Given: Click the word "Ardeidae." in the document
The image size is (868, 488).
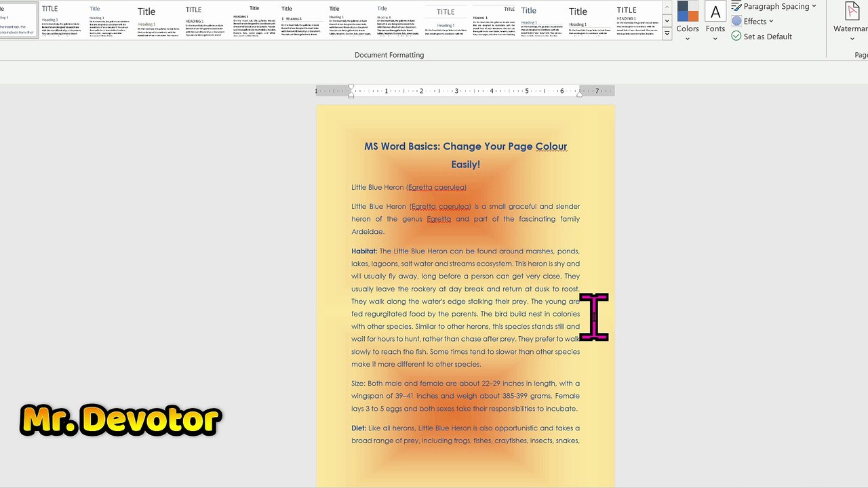Looking at the screenshot, I should [368, 232].
